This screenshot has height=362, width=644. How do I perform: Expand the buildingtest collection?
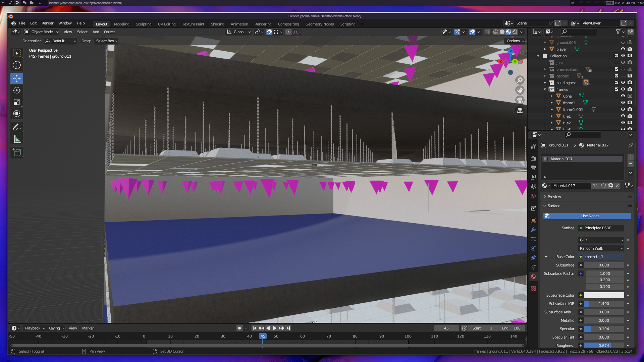click(545, 83)
